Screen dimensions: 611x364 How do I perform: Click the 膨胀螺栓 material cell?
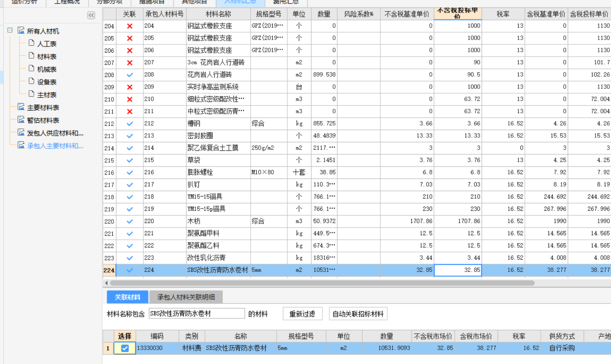[218, 172]
